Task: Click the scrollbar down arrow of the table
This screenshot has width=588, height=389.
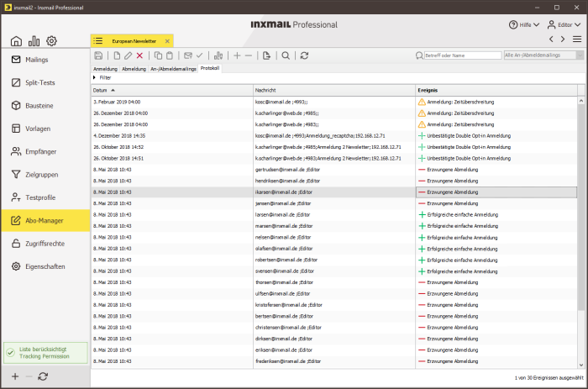Action: click(581, 365)
